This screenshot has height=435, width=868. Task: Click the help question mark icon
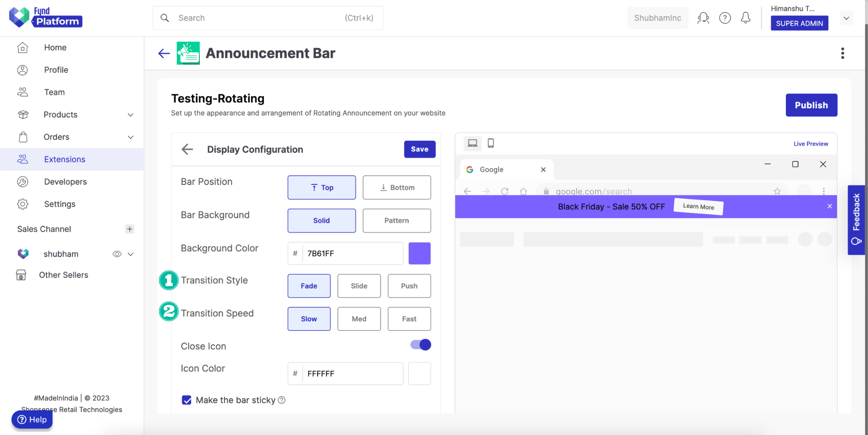point(725,18)
